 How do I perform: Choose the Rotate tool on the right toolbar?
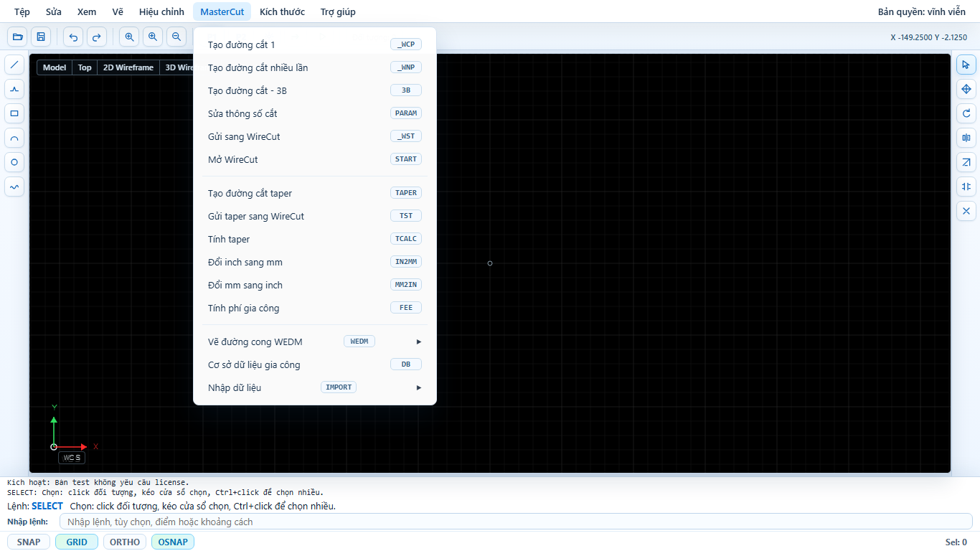pos(966,113)
